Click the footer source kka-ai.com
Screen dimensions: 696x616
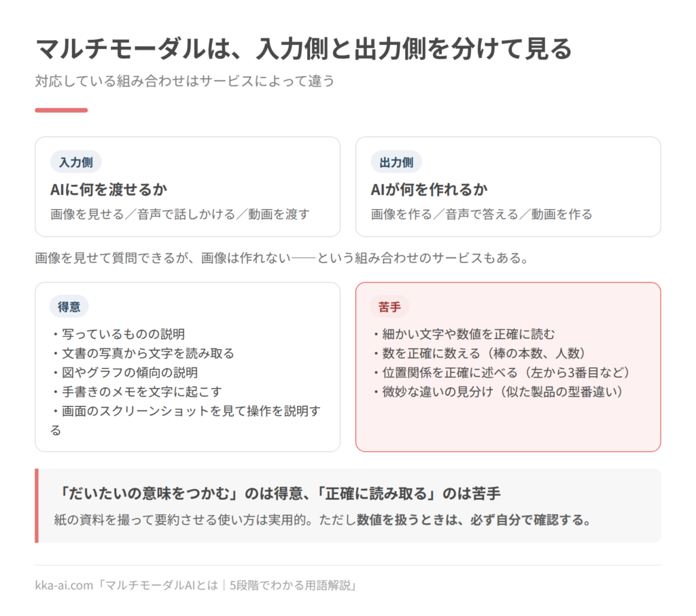(64, 586)
